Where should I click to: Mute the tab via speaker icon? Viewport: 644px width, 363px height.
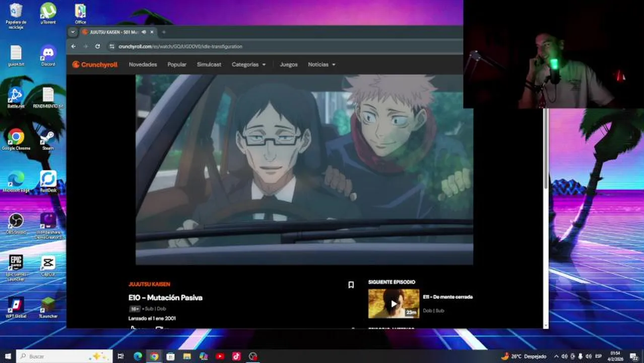coord(144,32)
